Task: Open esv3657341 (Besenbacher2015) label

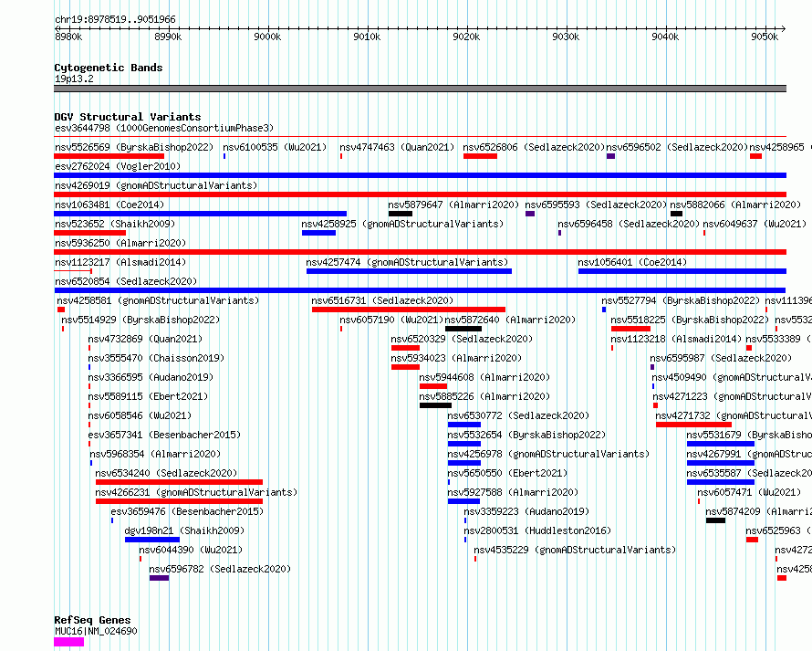Action: (x=164, y=435)
